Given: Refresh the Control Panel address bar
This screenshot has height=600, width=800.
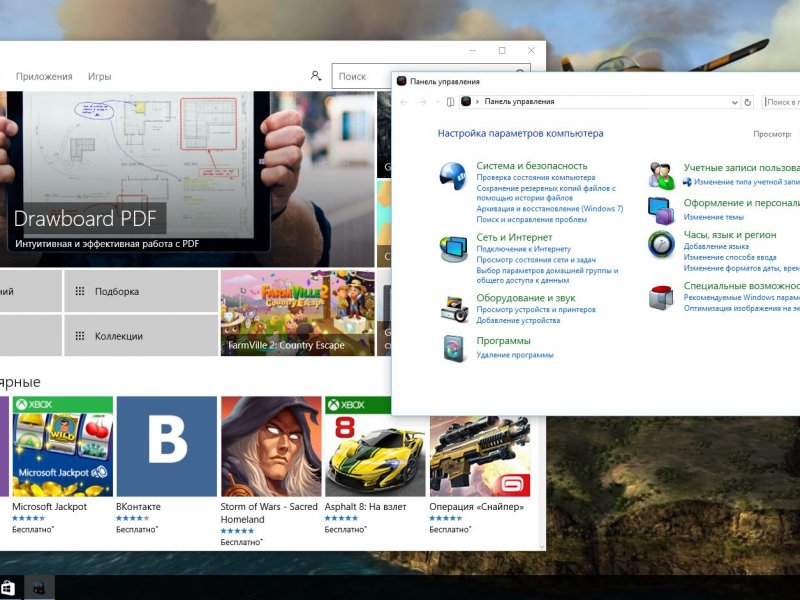Looking at the screenshot, I should tap(747, 102).
